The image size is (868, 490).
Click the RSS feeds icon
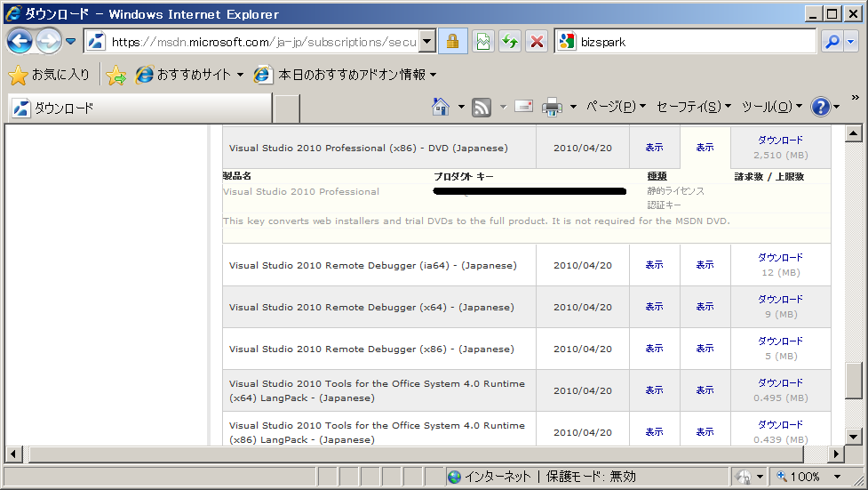(x=482, y=107)
